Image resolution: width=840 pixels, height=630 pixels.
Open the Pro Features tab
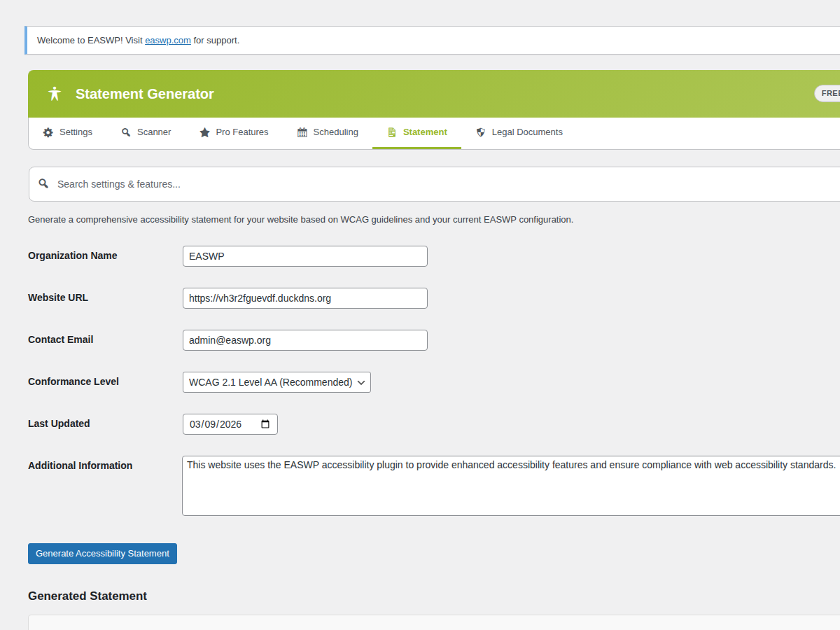pyautogui.click(x=234, y=132)
